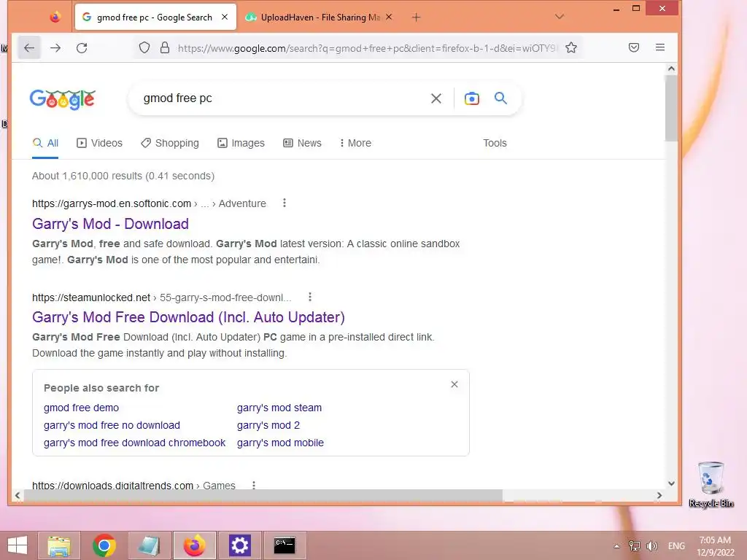Search by image using the camera icon
Viewport: 747px width, 560px height.
pyautogui.click(x=472, y=98)
